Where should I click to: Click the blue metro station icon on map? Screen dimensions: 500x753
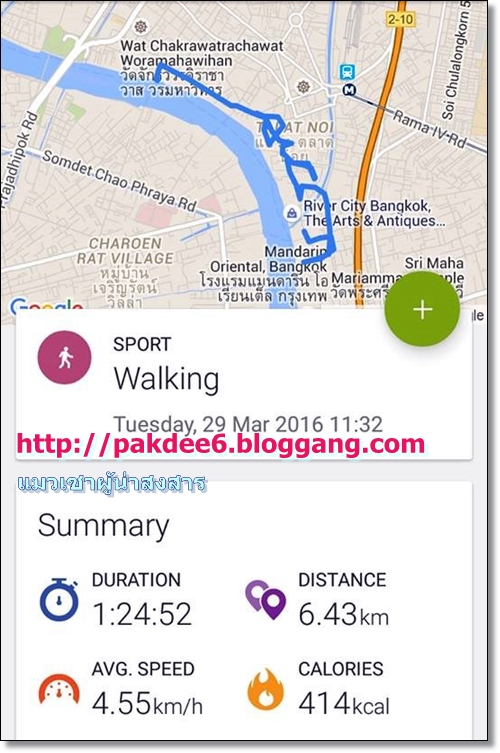point(347,72)
